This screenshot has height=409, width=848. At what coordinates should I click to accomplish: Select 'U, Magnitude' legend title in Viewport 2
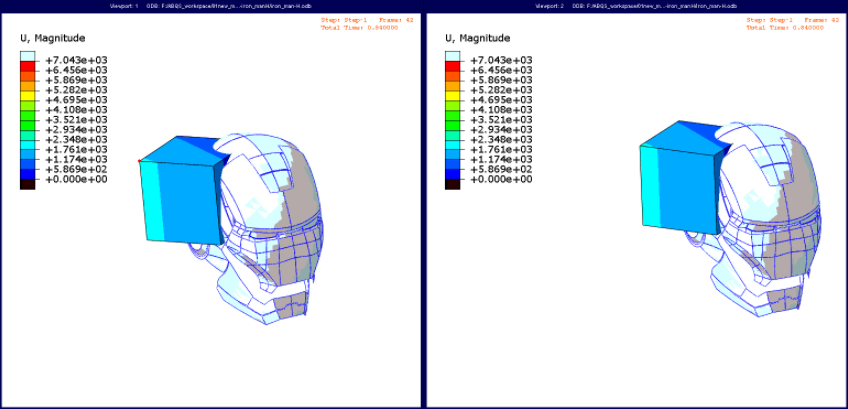pyautogui.click(x=478, y=38)
